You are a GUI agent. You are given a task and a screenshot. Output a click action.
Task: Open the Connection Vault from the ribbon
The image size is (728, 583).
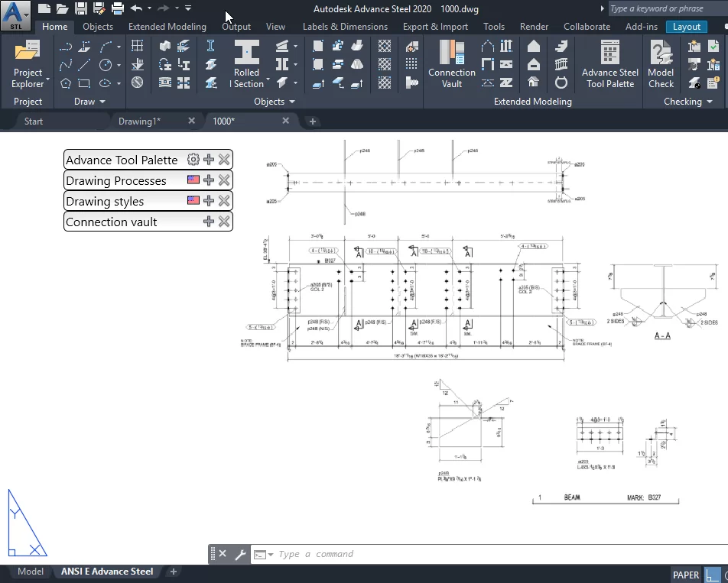[x=452, y=64]
